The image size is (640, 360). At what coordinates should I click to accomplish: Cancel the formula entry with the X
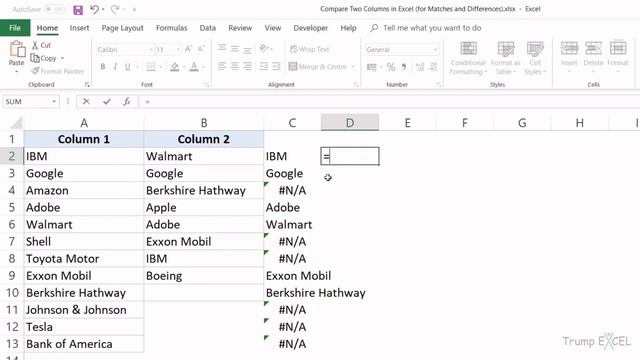click(86, 102)
